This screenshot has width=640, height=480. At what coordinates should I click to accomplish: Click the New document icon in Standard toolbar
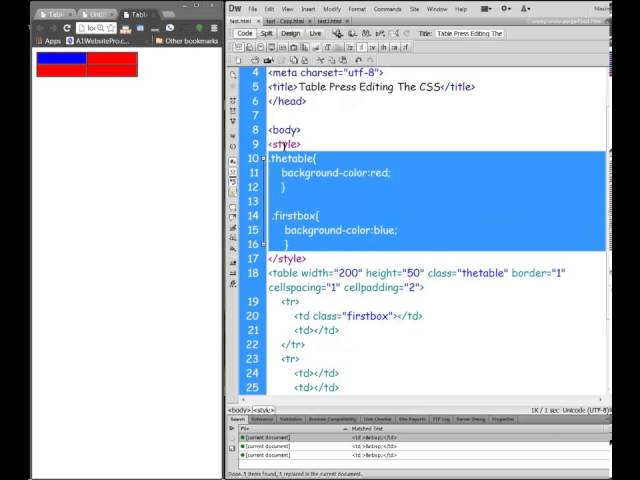point(239,60)
